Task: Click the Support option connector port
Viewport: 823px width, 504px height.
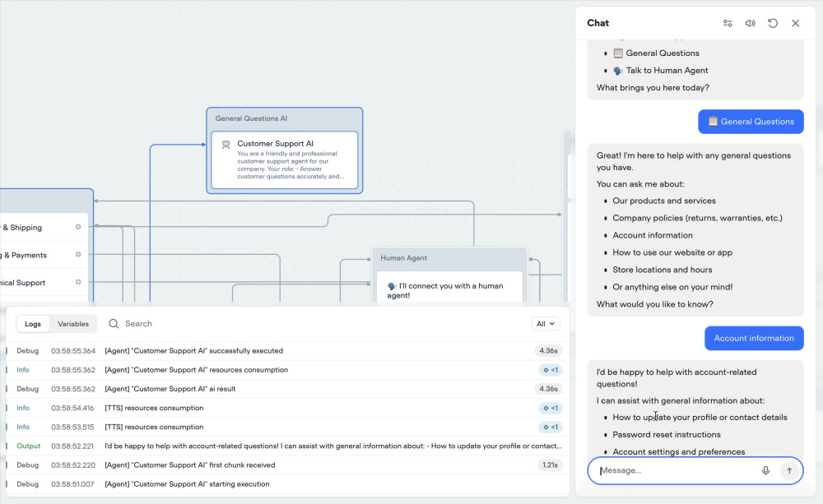Action: [78, 282]
